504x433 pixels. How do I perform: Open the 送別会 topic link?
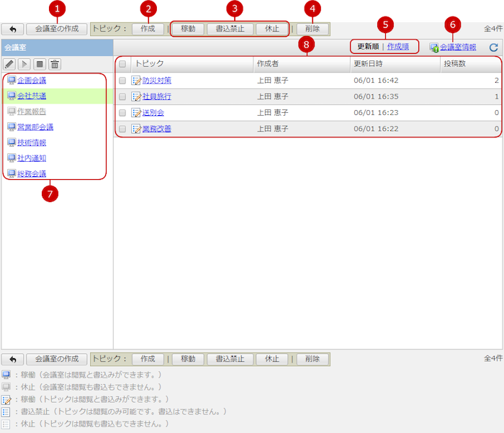[x=153, y=113]
